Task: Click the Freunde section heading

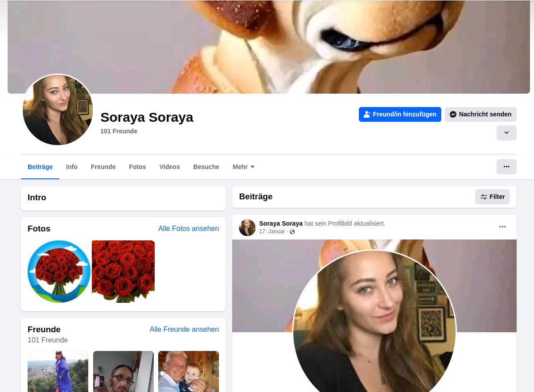Action: [44, 330]
